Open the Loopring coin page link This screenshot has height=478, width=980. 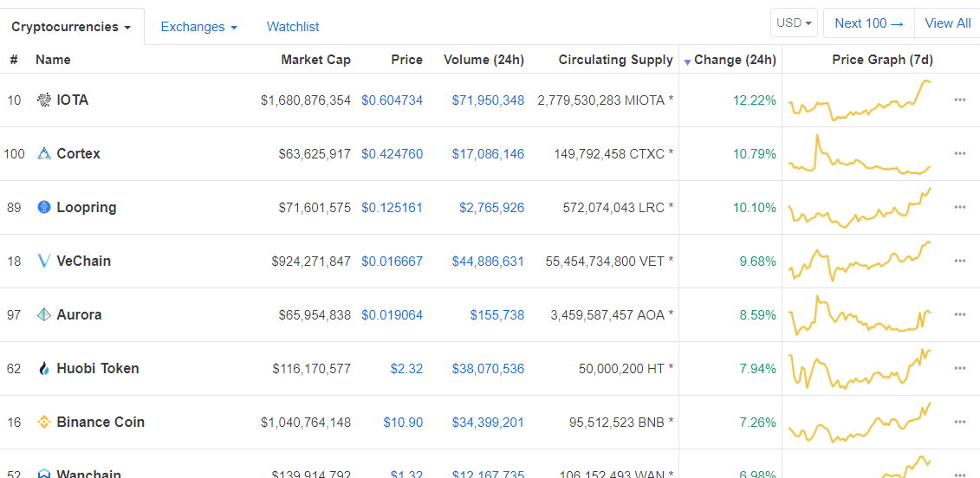[x=87, y=208]
